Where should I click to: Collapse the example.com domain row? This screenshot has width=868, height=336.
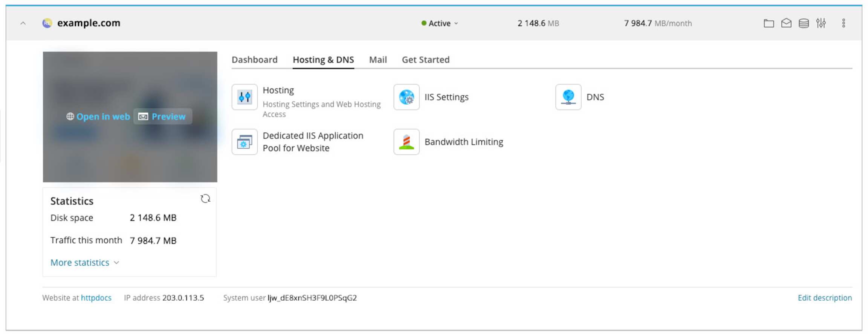click(23, 23)
